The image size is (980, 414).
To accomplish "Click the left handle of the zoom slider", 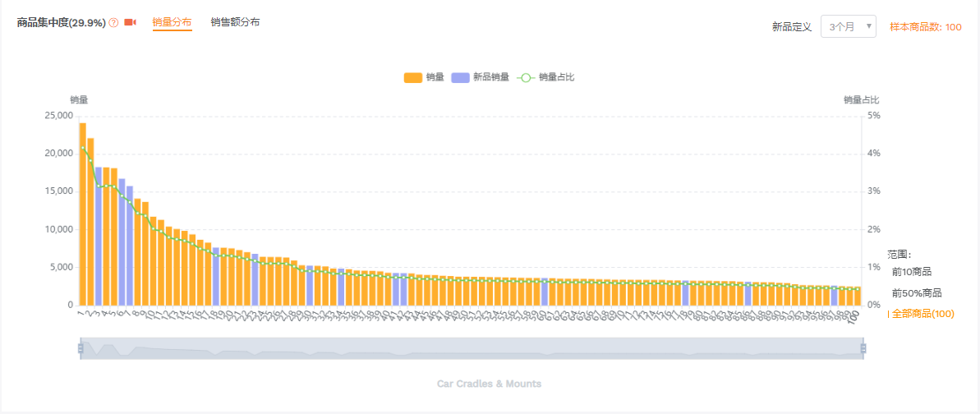I will tap(81, 348).
